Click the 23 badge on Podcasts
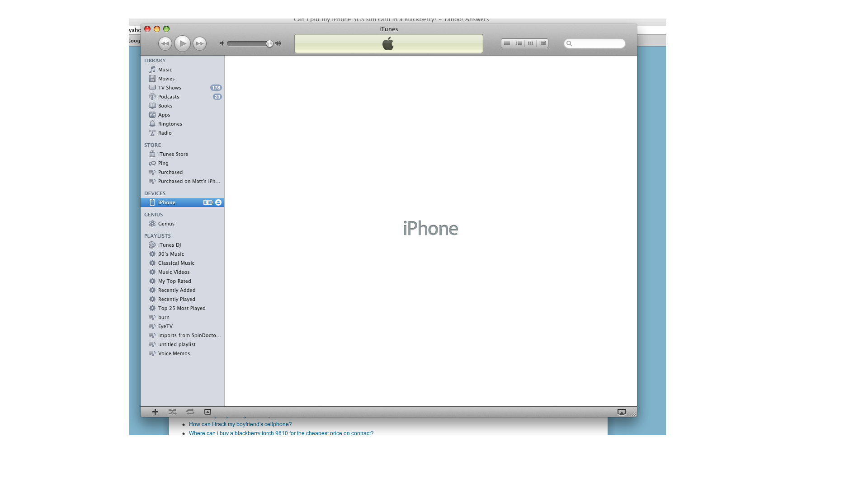Image resolution: width=868 pixels, height=488 pixels. [x=217, y=97]
